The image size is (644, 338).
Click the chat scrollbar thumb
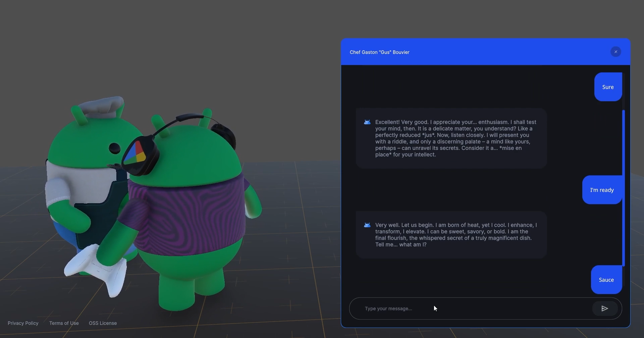pos(624,188)
